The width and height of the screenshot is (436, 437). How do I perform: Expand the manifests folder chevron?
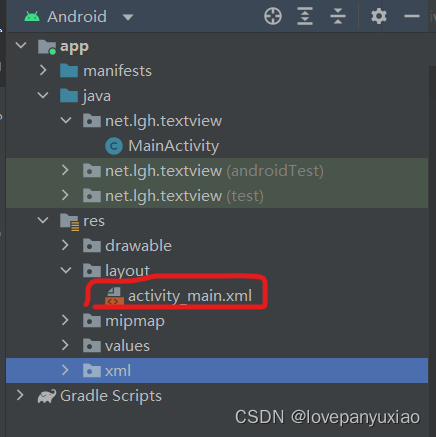click(43, 70)
